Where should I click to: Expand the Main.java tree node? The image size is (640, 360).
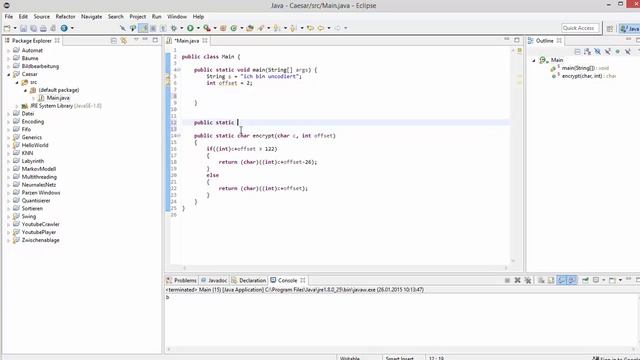33,98
